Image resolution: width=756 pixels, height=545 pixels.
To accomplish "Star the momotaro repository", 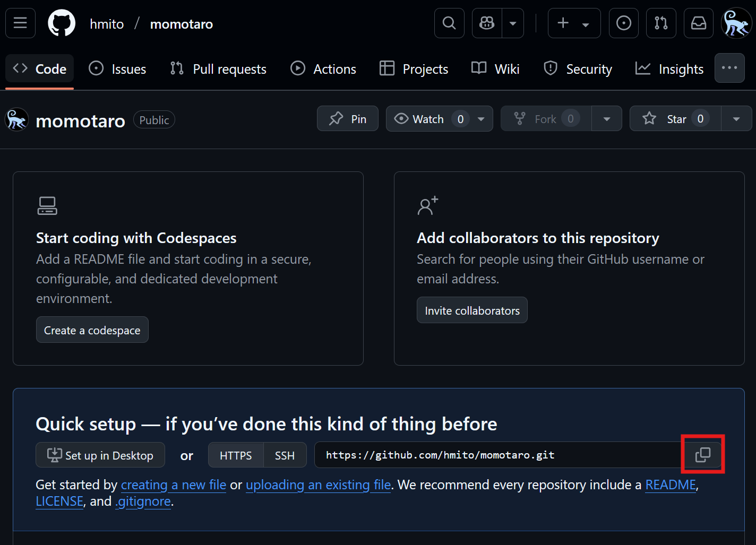I will click(675, 118).
